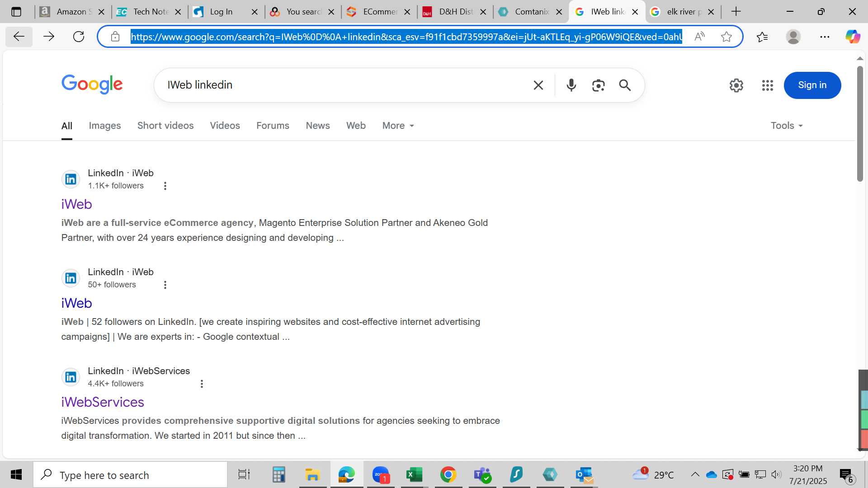Open the notification center icon
The height and width of the screenshot is (488, 868).
click(x=846, y=475)
